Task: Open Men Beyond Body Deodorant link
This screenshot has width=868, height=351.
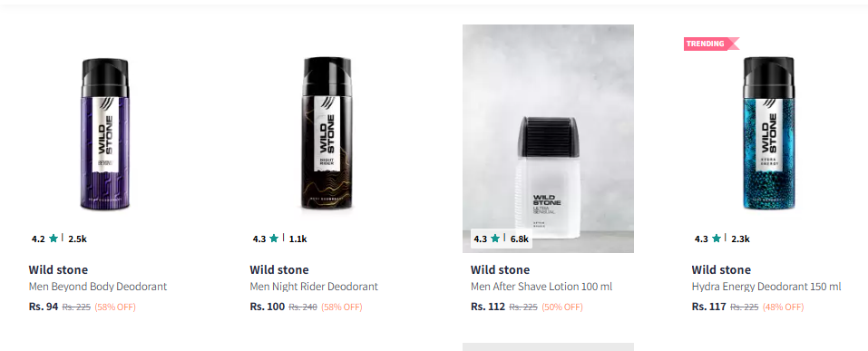Action: (x=97, y=287)
